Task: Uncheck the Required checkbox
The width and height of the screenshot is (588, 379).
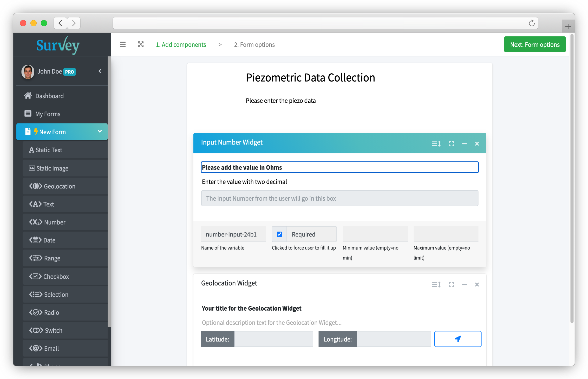Action: (x=279, y=234)
